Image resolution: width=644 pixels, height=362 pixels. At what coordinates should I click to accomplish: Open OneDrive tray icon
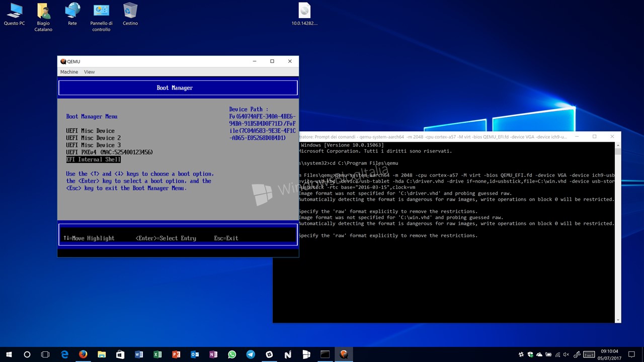[x=540, y=354]
